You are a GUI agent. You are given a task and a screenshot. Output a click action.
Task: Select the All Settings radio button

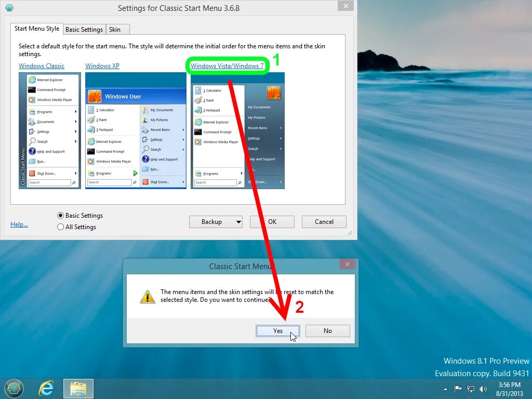60,227
